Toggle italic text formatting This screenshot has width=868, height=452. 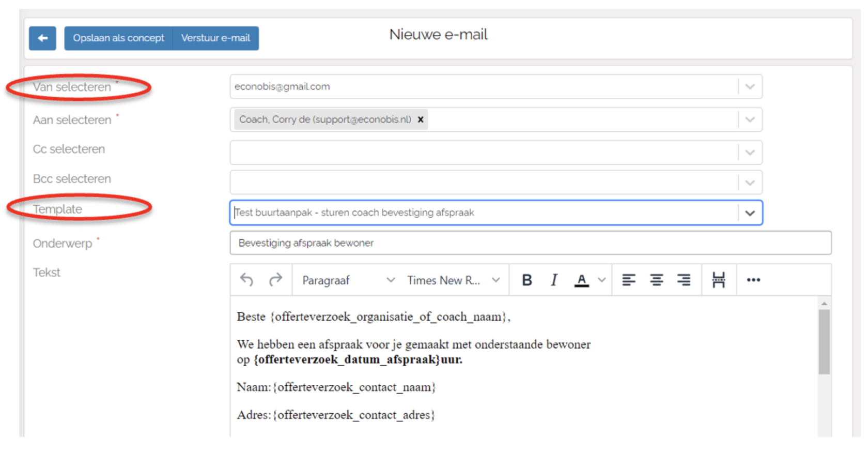[x=554, y=280]
